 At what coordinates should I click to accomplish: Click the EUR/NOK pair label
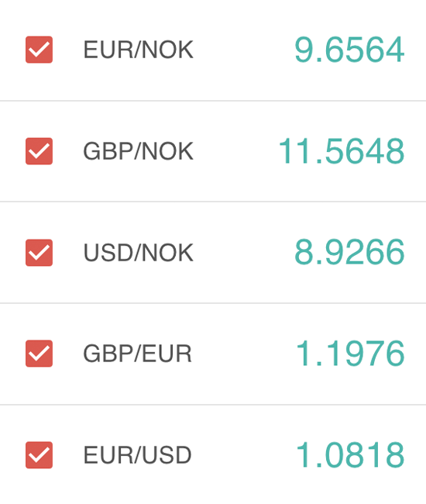pos(139,50)
